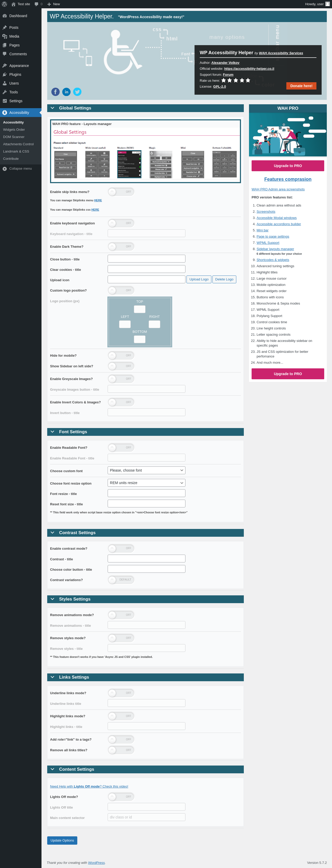The width and height of the screenshot is (332, 868).
Task: Open the Accessibility submenu item
Action: click(13, 122)
